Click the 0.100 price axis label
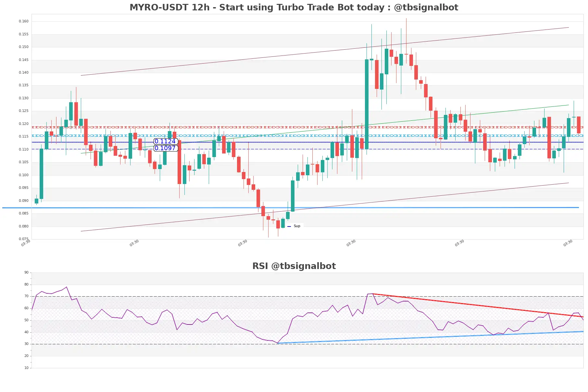 click(24, 175)
